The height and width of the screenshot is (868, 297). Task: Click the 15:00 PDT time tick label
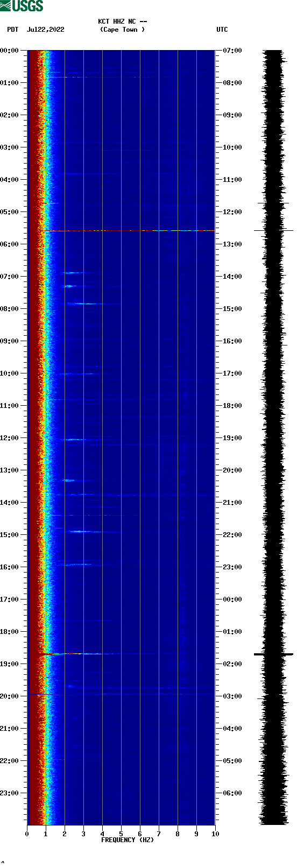click(x=10, y=535)
